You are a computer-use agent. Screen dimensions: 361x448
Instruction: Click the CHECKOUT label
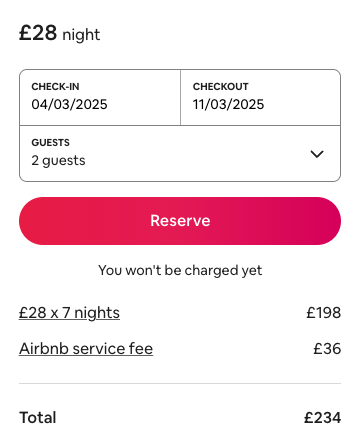pyautogui.click(x=221, y=87)
